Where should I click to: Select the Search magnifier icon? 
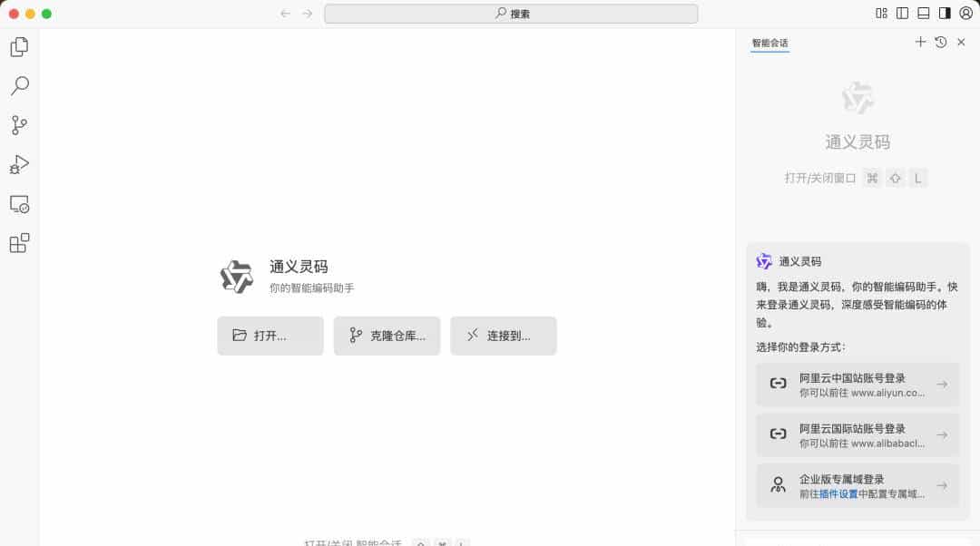pos(19,85)
